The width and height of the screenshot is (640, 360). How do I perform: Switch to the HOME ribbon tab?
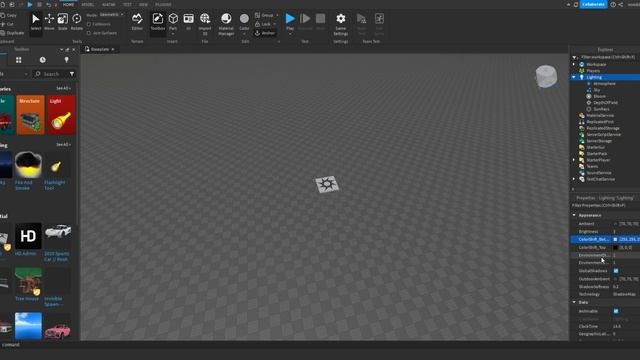tap(68, 4)
